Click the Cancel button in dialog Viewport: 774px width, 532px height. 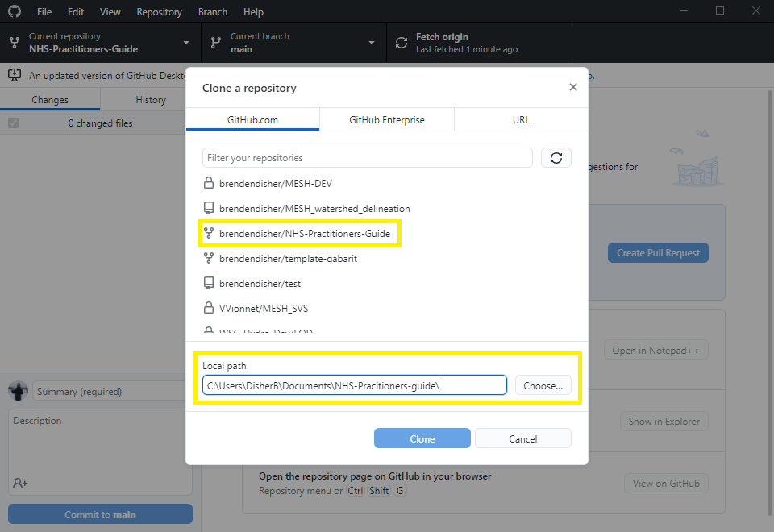(x=523, y=438)
